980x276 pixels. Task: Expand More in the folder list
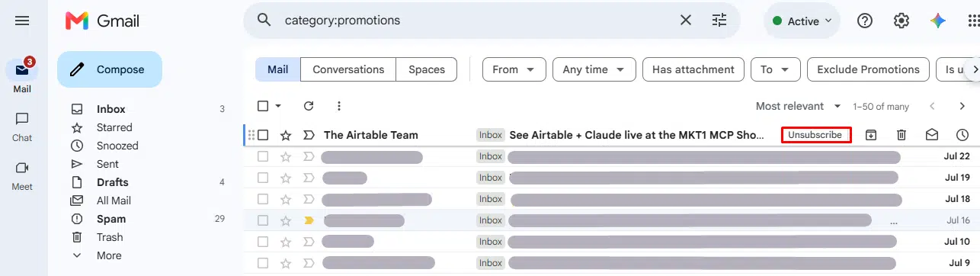click(109, 255)
